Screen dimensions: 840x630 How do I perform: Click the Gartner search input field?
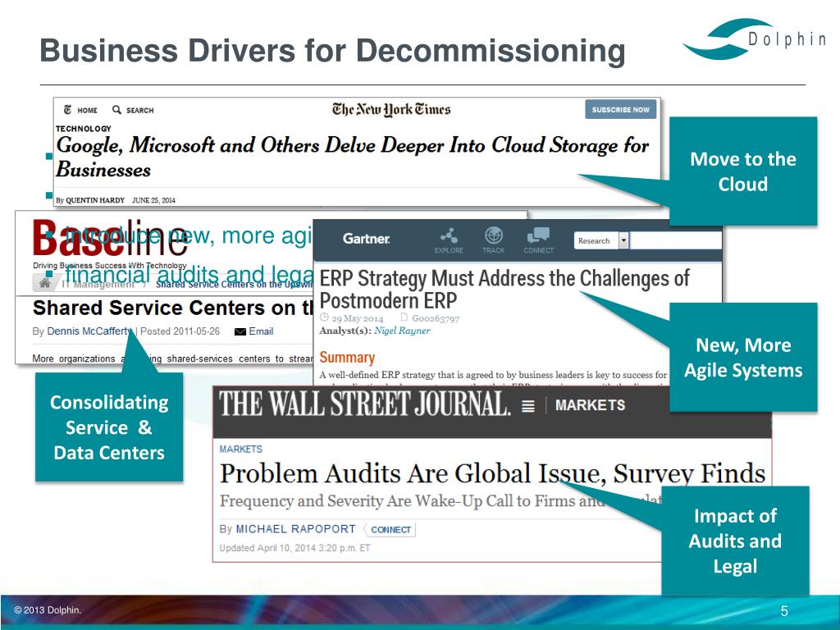pos(675,240)
